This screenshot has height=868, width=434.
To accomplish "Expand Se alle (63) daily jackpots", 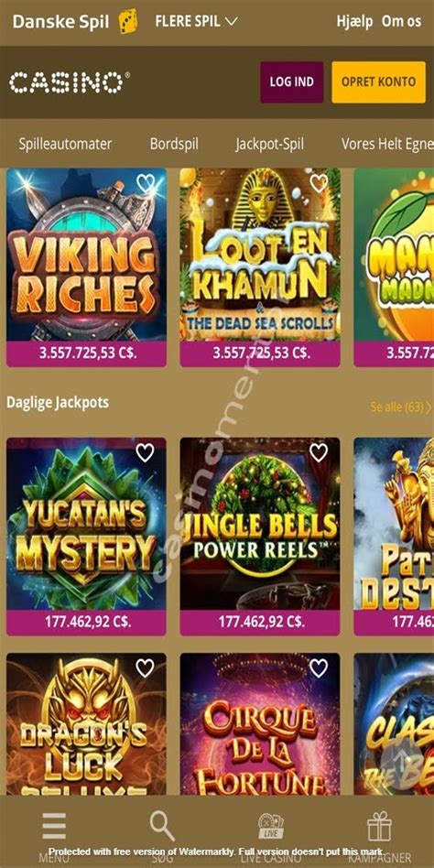I will tap(401, 407).
